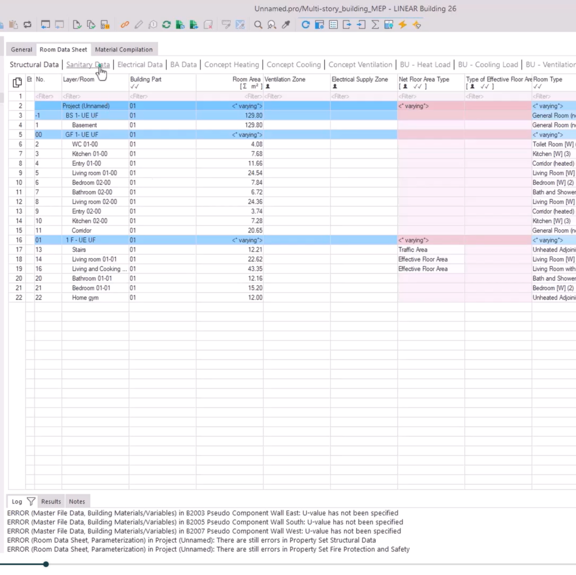
Task: Click the document with checkmark icon
Action: point(77,25)
